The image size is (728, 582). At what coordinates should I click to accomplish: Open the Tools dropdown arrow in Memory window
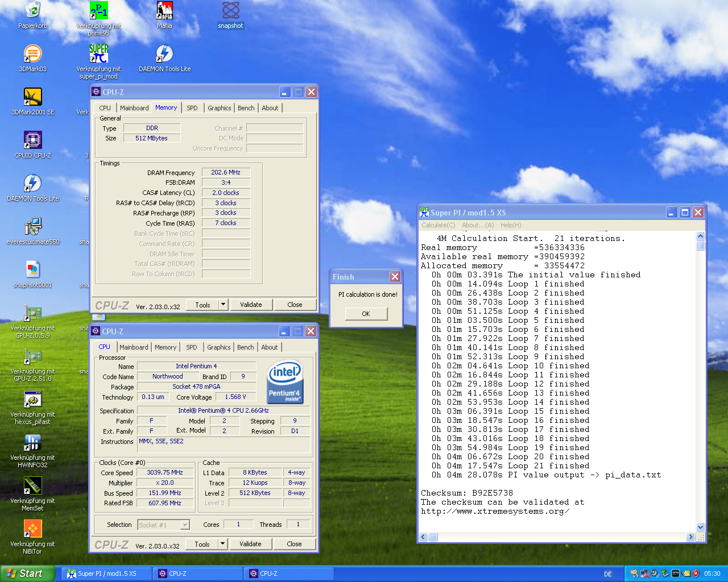(224, 305)
